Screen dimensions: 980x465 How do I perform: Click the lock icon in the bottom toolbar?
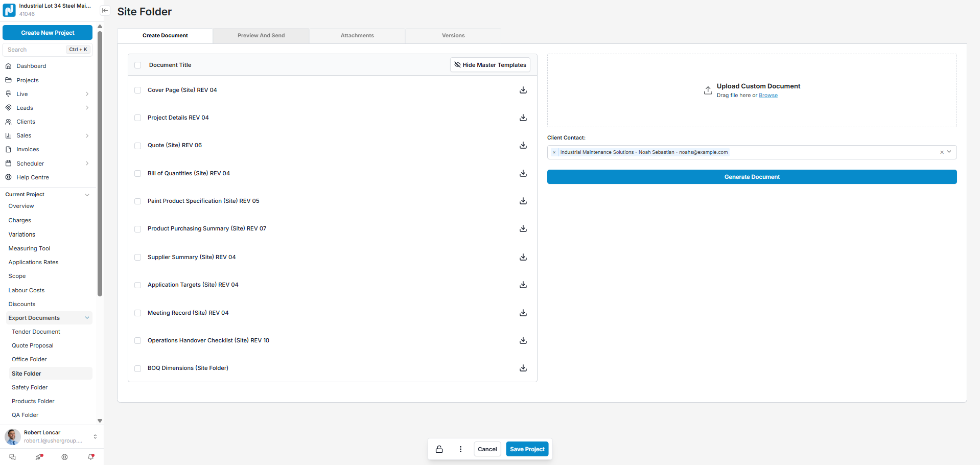(439, 449)
